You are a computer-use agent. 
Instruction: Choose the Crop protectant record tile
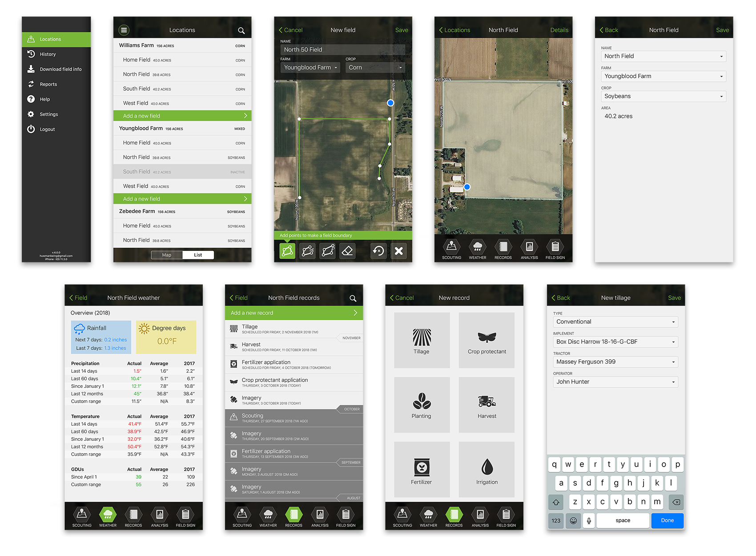[487, 340]
